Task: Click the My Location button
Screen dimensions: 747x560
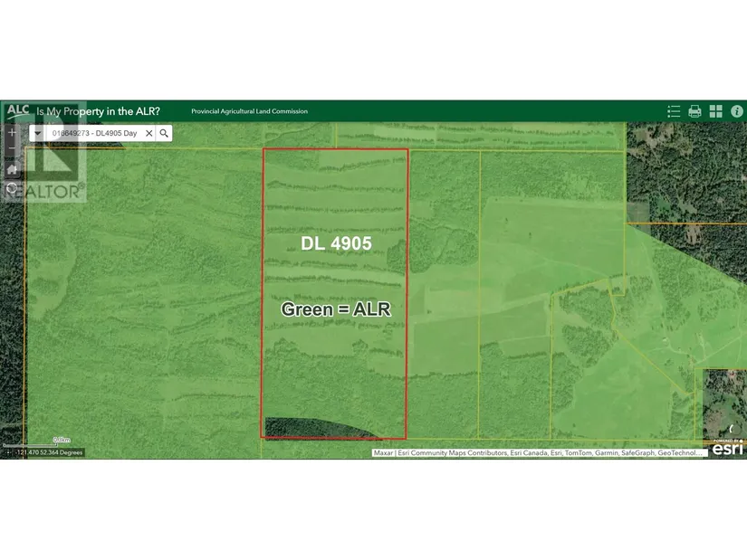Action: (x=13, y=189)
